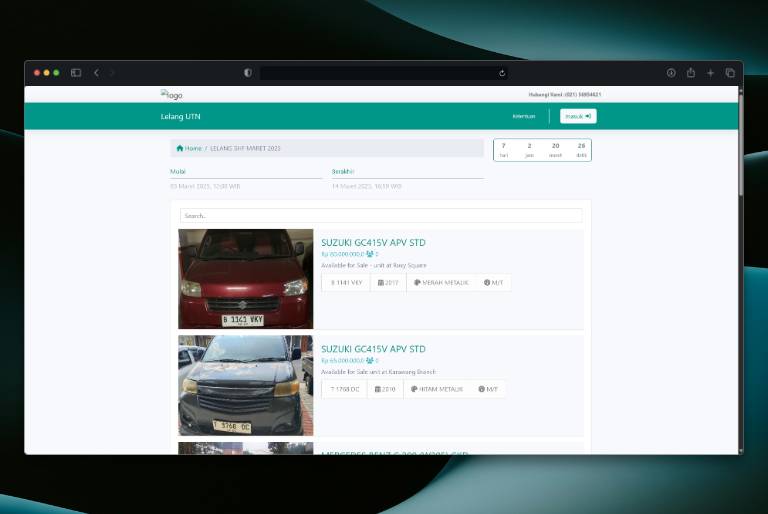Open title link of T 1768 DC Suzuki
The image size is (768, 514).
373,349
